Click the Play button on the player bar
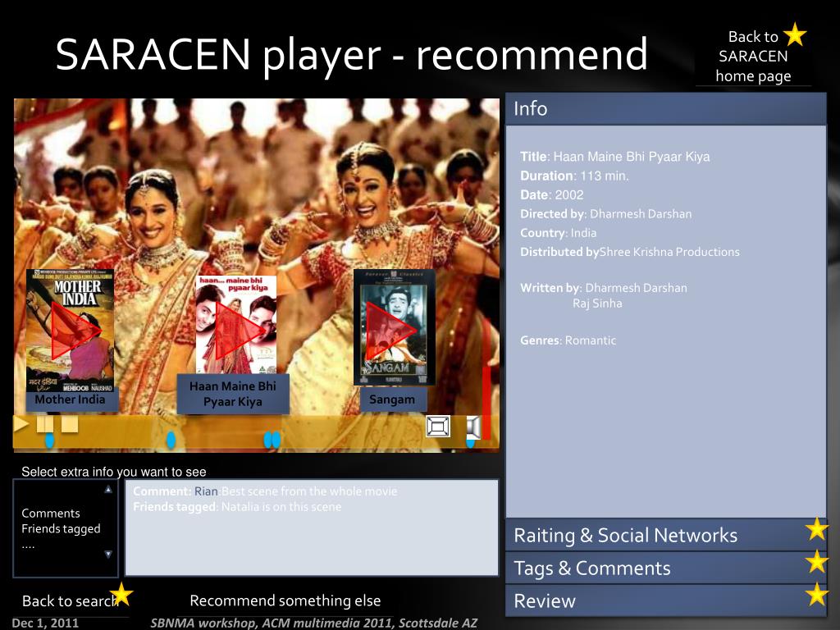 click(21, 424)
